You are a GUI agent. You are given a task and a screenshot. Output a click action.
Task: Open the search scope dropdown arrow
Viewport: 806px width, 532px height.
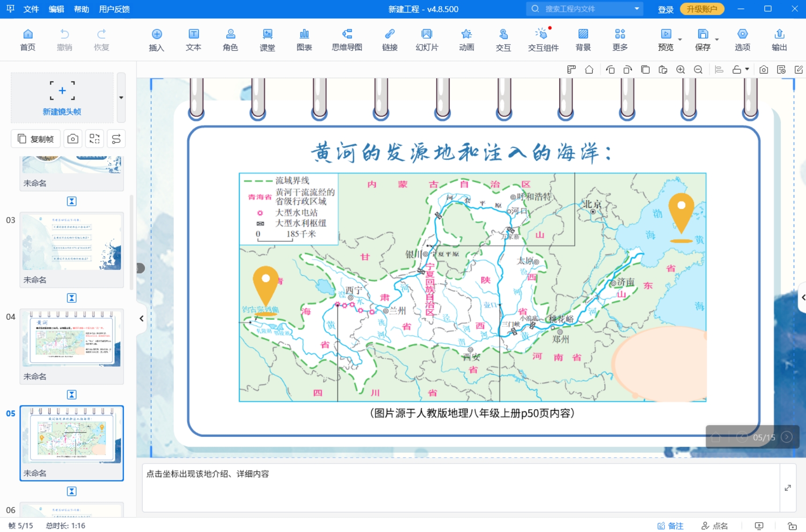pyautogui.click(x=637, y=8)
